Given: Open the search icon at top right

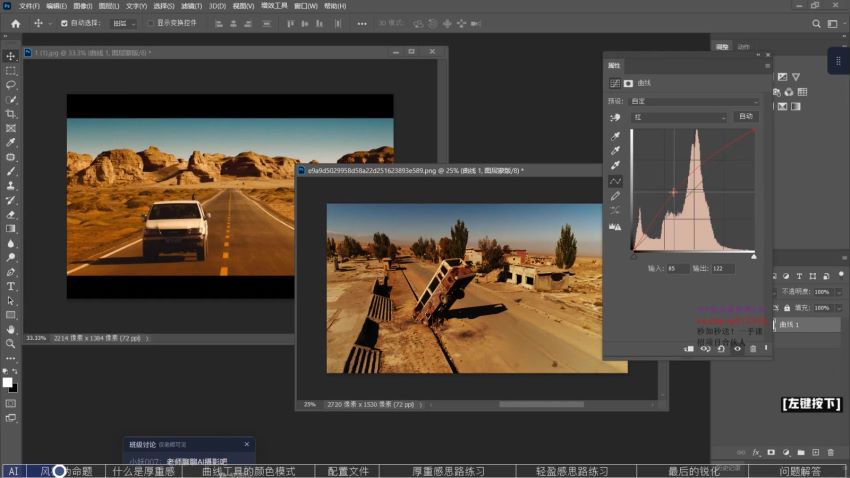Looking at the screenshot, I should click(x=816, y=24).
